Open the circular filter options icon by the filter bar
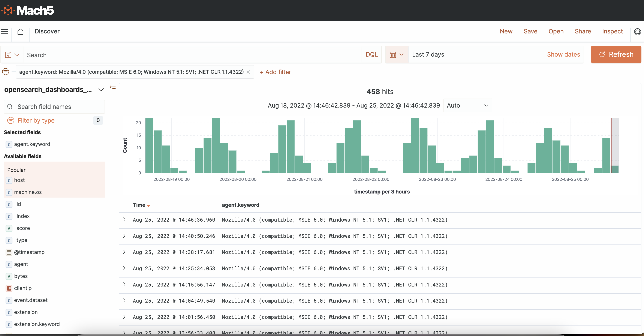This screenshot has width=644, height=336. pos(6,72)
